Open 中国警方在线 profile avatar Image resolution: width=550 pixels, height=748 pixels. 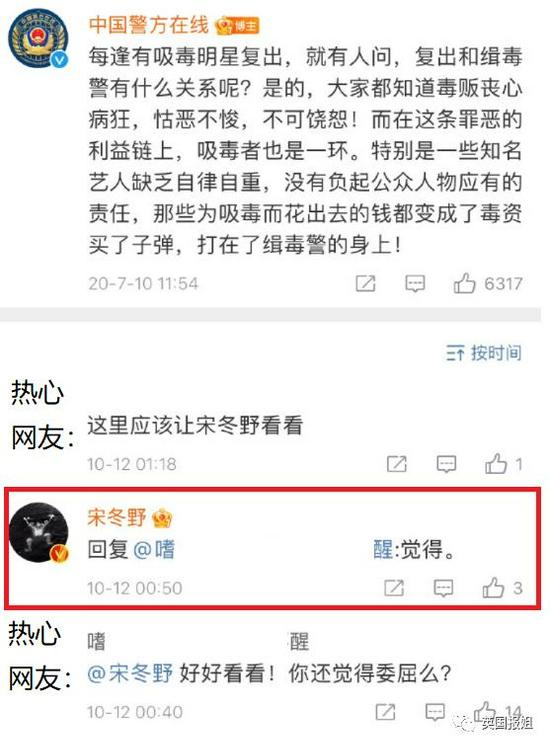click(x=39, y=40)
